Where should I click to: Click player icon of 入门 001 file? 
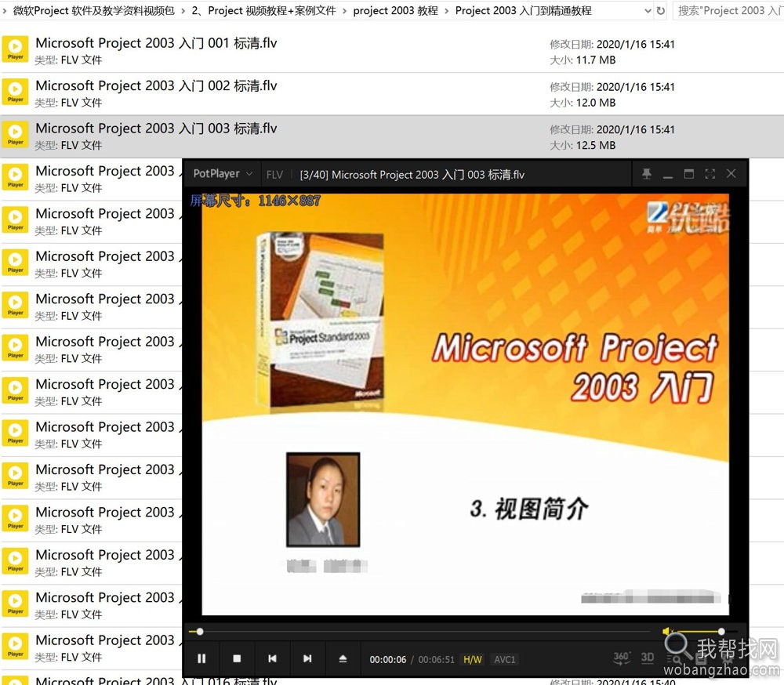point(16,49)
